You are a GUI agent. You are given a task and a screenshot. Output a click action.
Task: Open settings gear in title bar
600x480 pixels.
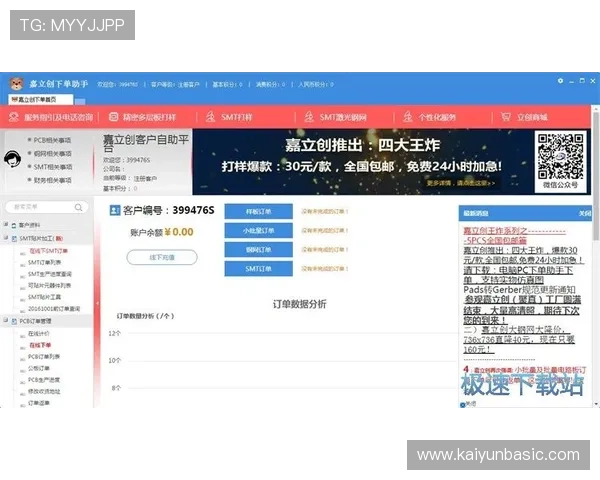(x=560, y=81)
